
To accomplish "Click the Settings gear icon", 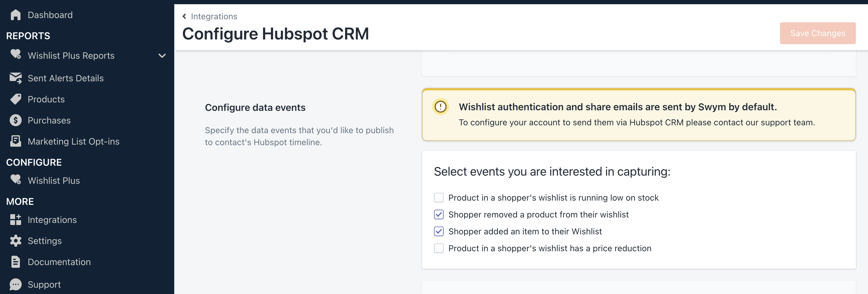I will tap(15, 241).
